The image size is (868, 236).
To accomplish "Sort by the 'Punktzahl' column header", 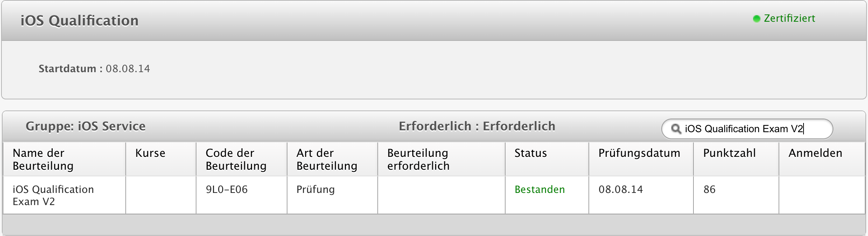I will point(729,153).
